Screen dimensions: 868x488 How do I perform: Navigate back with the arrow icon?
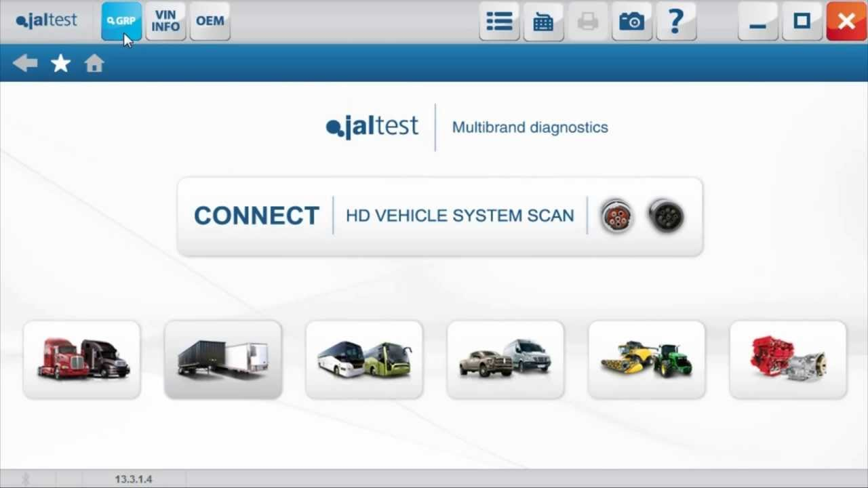(x=25, y=62)
